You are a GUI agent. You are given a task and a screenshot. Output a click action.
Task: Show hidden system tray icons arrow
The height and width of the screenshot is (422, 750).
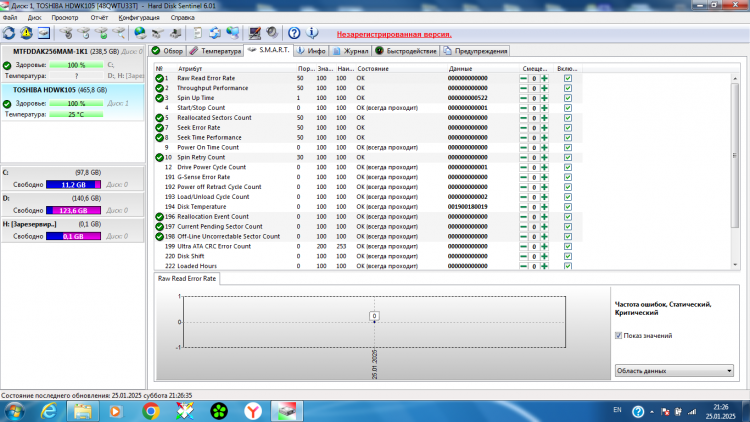coord(652,411)
